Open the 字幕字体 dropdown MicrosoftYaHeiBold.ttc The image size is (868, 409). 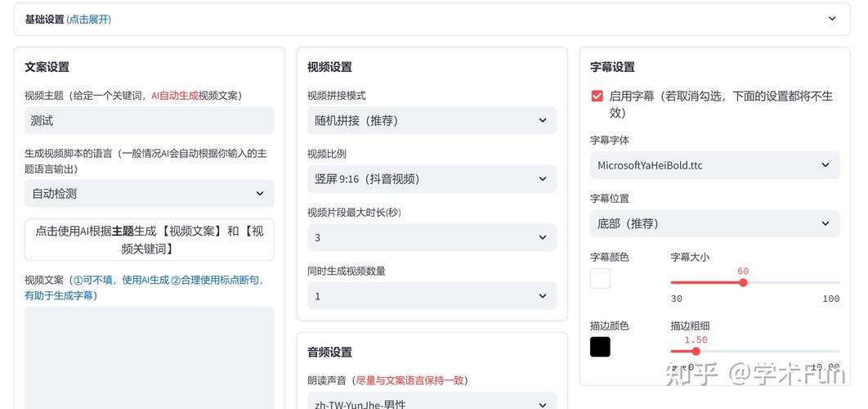coord(714,165)
